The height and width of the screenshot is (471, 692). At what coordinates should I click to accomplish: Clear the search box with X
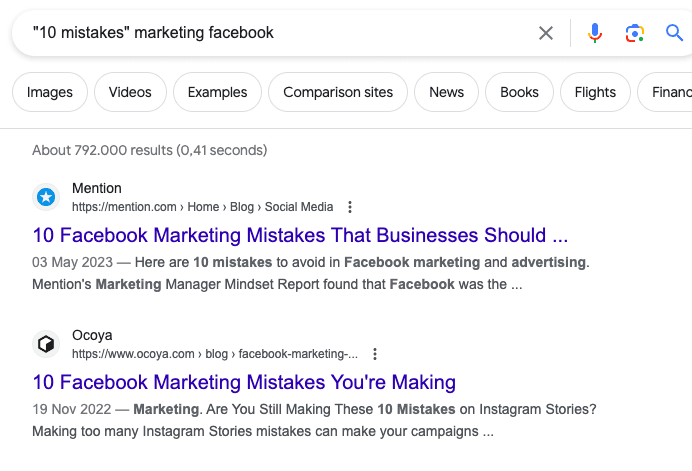tap(546, 33)
